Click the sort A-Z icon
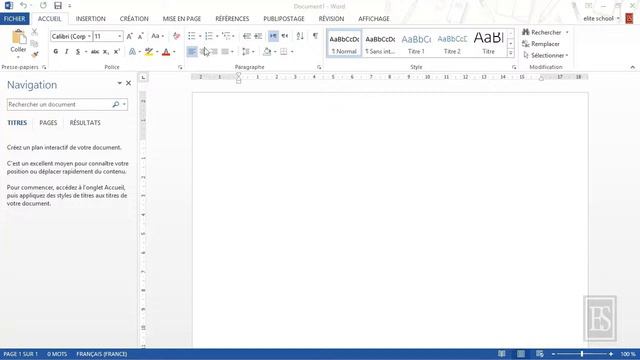 [x=300, y=36]
